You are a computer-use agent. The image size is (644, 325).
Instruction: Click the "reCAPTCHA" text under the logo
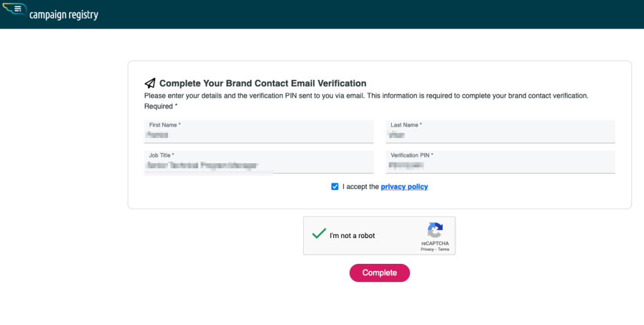[435, 243]
